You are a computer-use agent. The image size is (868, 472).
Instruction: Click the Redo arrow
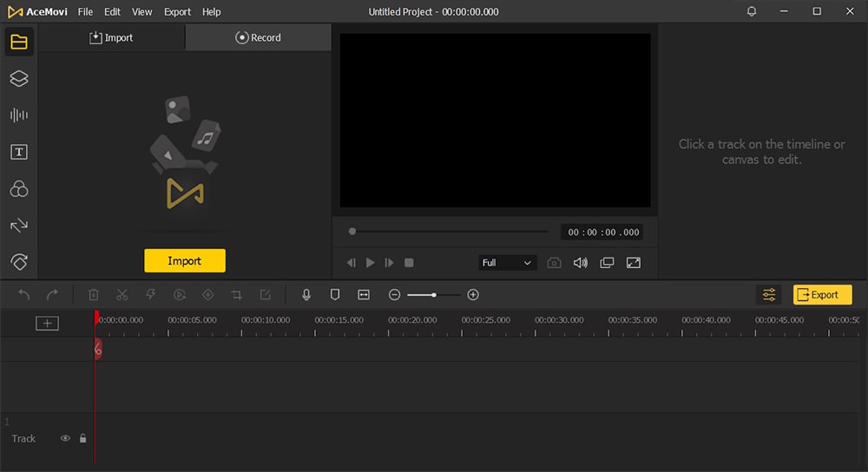coord(52,295)
